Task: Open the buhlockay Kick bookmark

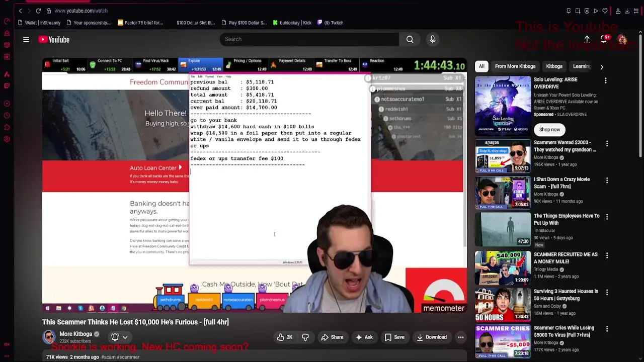Action: (x=292, y=23)
